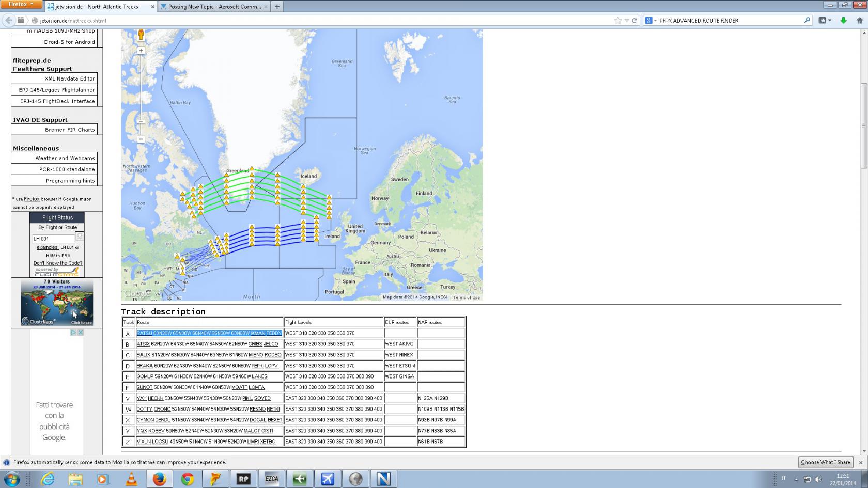Open the N logo app in taskbar
The width and height of the screenshot is (868, 488).
click(383, 479)
